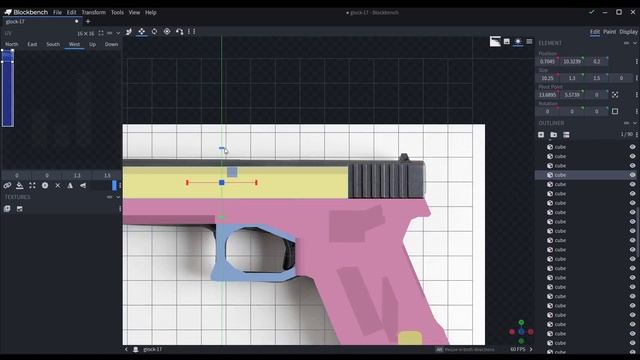This screenshot has width=640, height=360.
Task: Go to previous view with status bar left arrow
Action: point(126,349)
